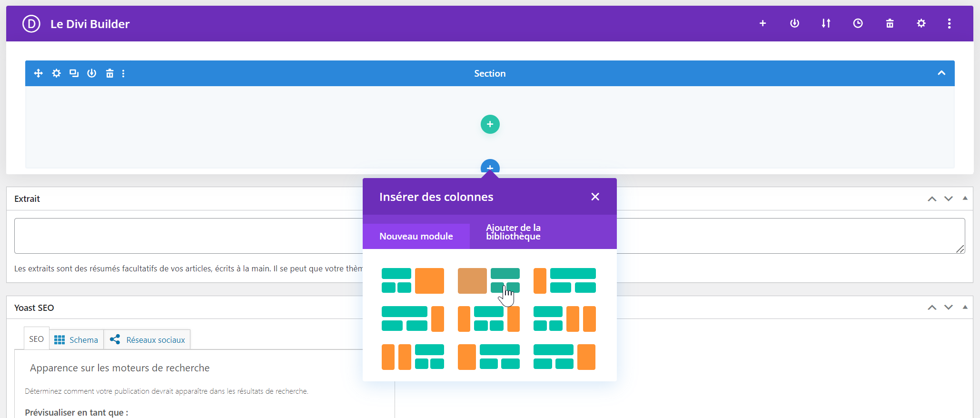Duplicate the Section using its copy icon
The width and height of the screenshot is (980, 418).
74,73
